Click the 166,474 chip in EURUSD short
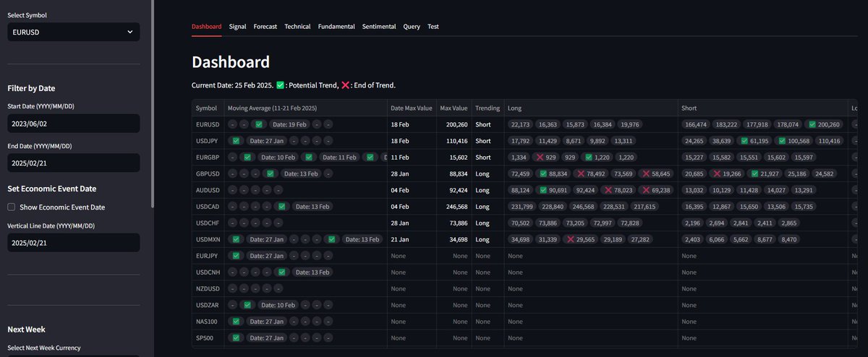 coord(696,124)
